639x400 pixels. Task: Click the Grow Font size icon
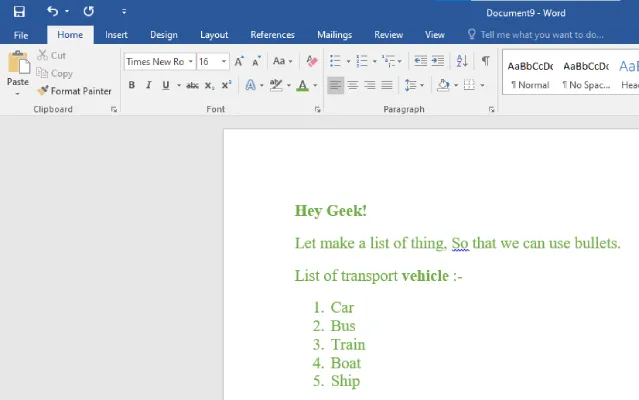(x=240, y=61)
